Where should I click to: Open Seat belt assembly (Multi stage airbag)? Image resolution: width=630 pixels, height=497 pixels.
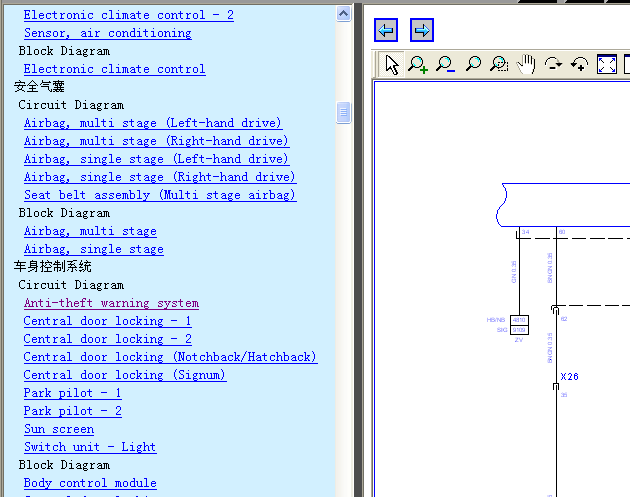coord(160,195)
